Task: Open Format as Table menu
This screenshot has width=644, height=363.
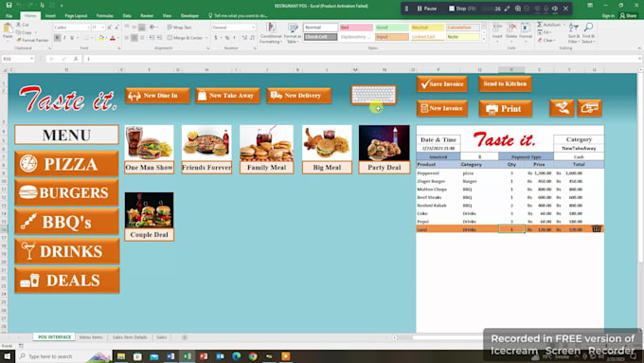Action: coord(293,33)
